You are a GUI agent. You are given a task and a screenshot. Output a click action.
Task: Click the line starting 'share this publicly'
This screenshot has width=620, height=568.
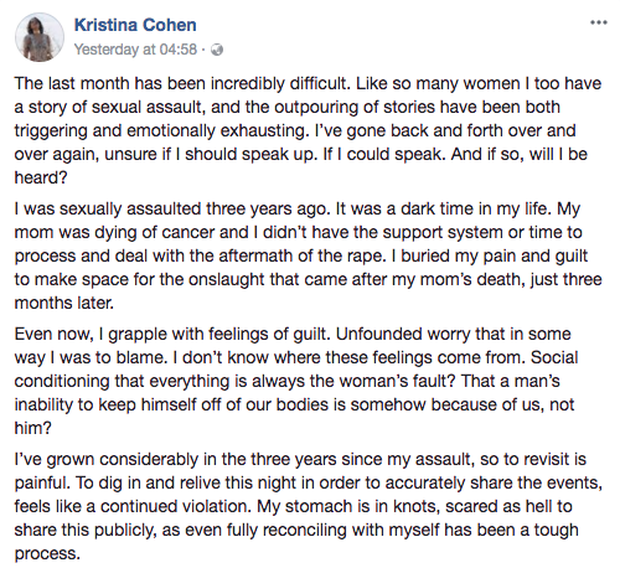(x=297, y=530)
